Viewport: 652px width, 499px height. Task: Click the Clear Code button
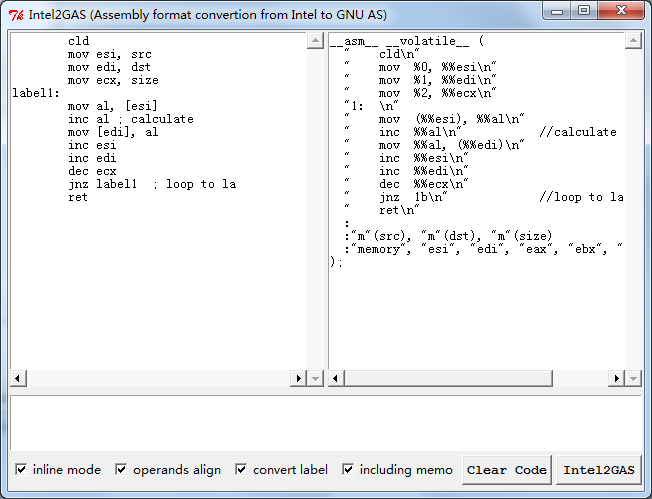pyautogui.click(x=506, y=470)
